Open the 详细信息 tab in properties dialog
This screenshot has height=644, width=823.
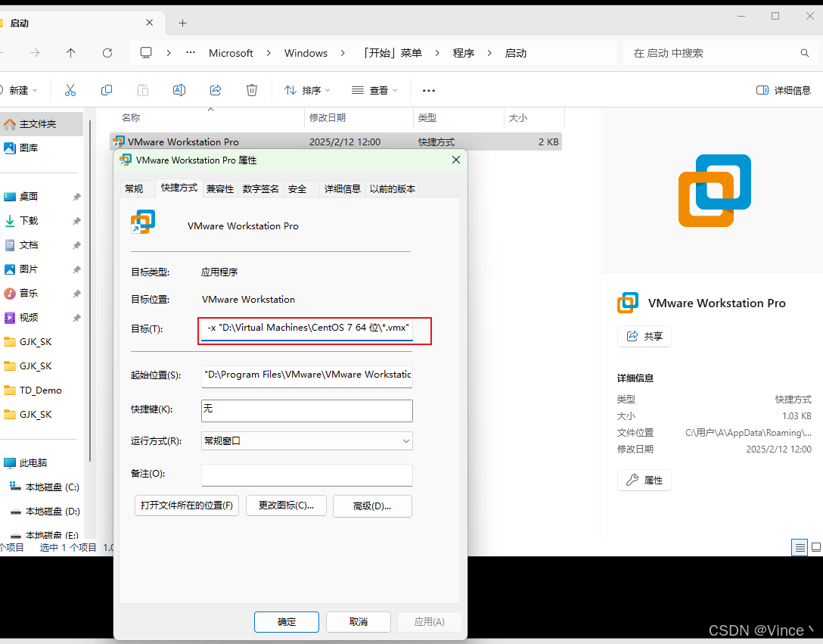342,188
